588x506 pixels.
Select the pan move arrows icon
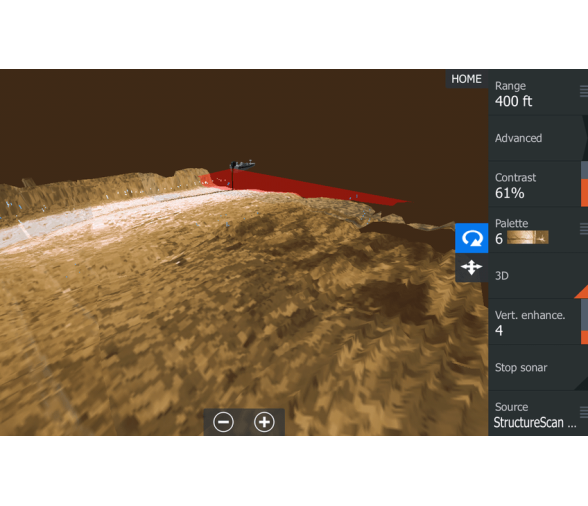tap(472, 267)
